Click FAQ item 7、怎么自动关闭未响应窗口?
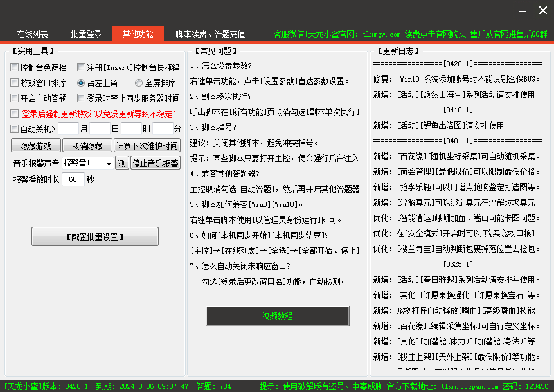The image size is (554, 392). 240,266
